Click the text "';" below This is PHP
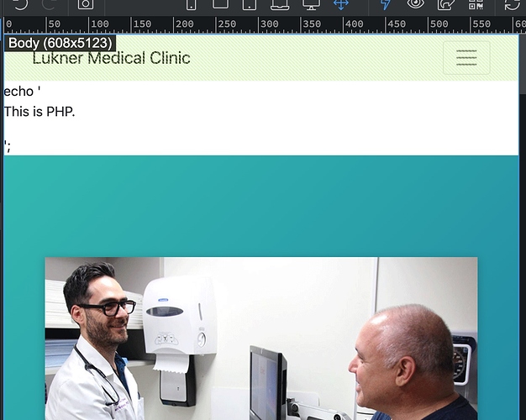The image size is (526, 420). coord(8,146)
